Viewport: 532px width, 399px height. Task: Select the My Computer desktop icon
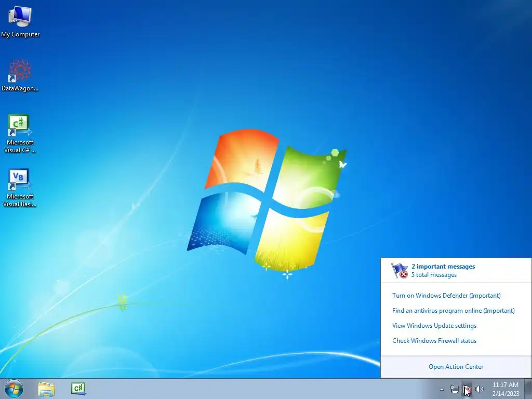tap(20, 21)
